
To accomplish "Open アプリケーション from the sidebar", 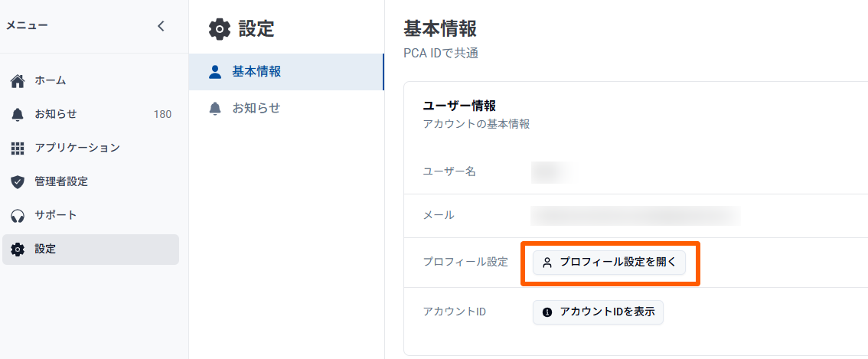I will 77,148.
